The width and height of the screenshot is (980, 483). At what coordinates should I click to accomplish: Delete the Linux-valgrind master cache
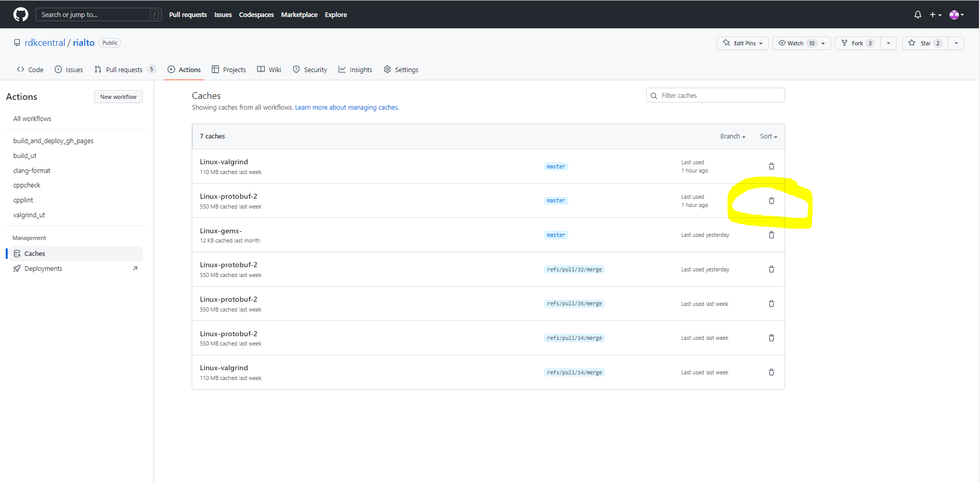(771, 166)
